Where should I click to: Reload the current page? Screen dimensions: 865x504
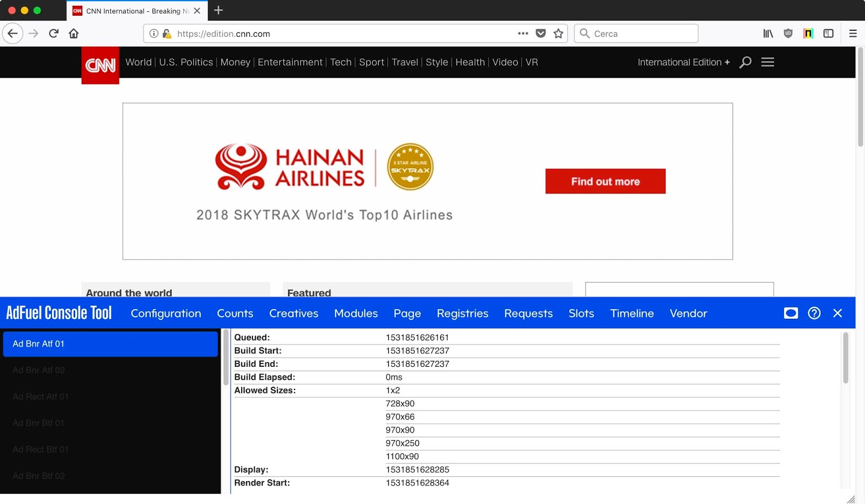(x=54, y=33)
